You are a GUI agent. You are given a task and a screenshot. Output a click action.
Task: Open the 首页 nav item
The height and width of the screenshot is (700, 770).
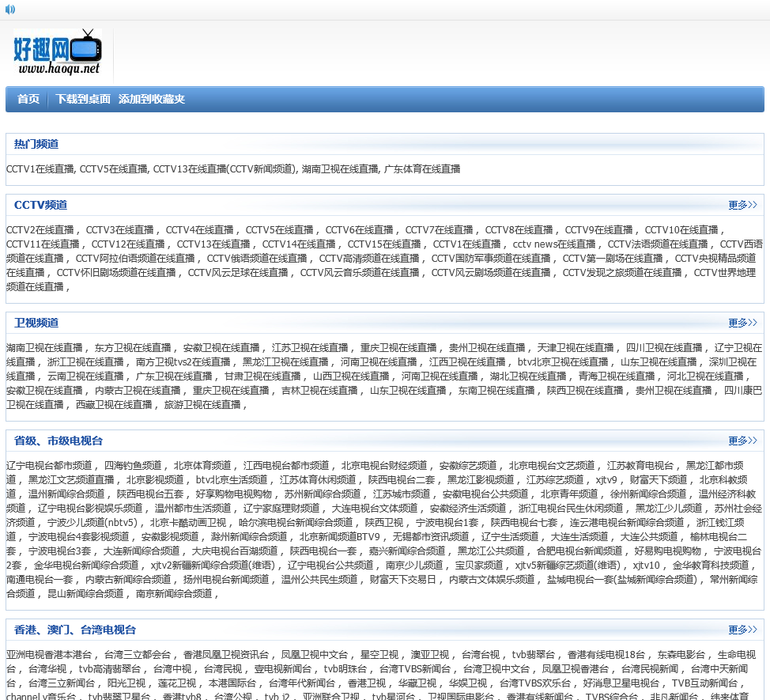click(28, 99)
